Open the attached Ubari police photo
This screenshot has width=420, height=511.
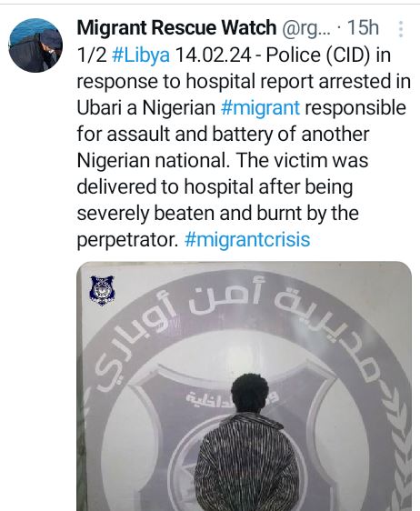[244, 386]
